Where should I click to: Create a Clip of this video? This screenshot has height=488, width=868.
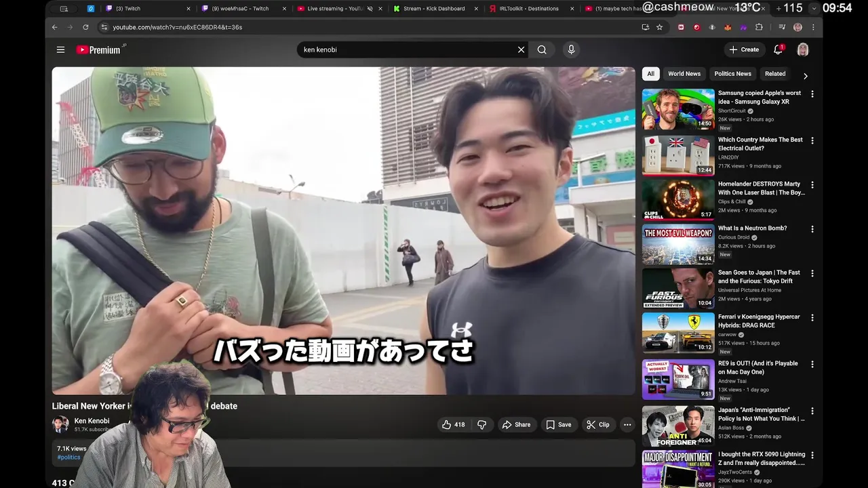598,425
